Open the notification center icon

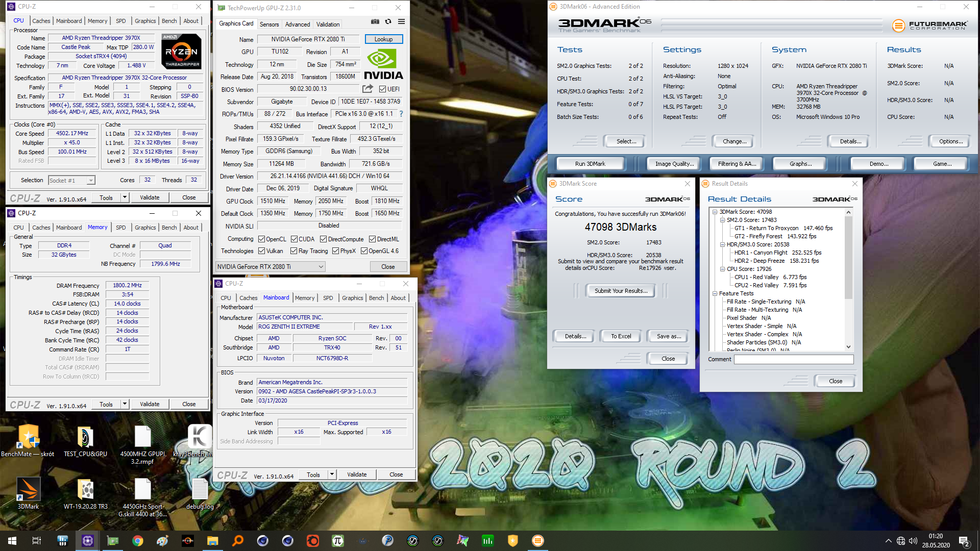[x=964, y=541]
